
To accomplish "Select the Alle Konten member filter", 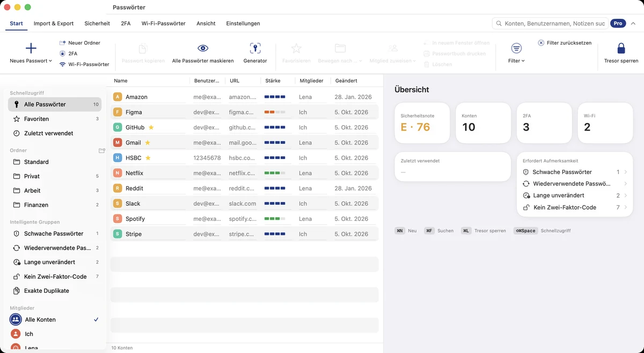I will click(55, 320).
